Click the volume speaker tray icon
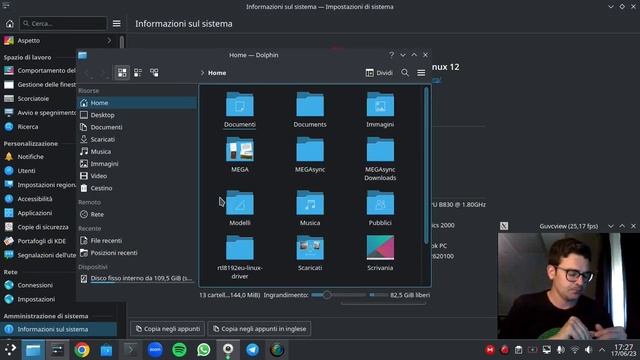Image resolution: width=640 pixels, height=360 pixels. point(588,350)
